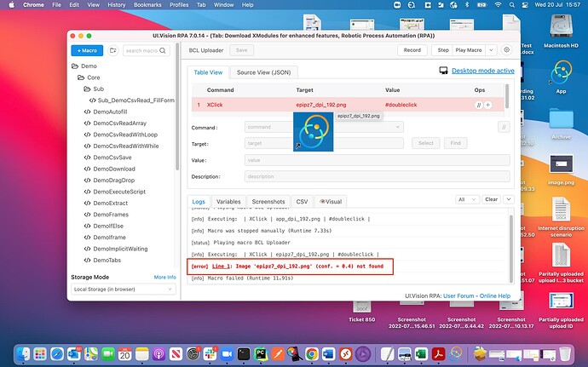Open Outlook from the Dock

point(74,354)
